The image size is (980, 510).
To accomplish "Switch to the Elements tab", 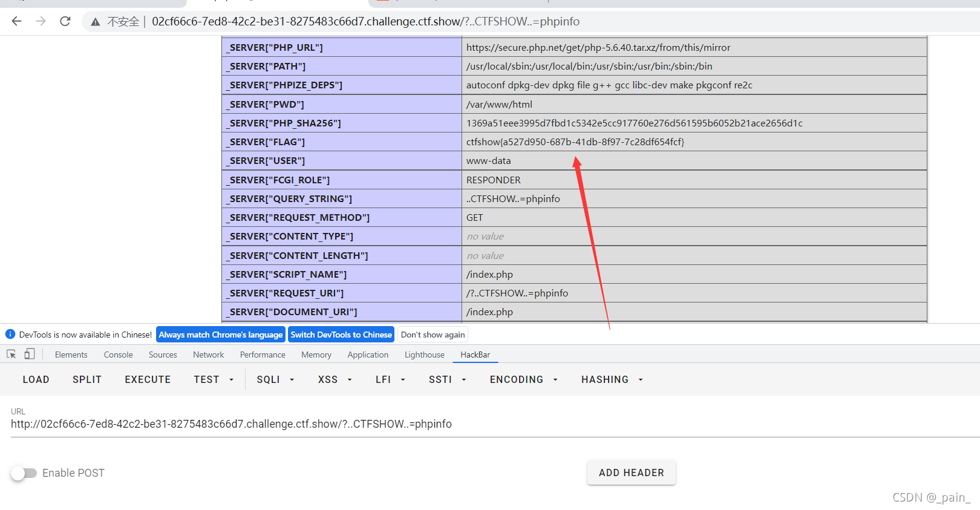I will (71, 355).
